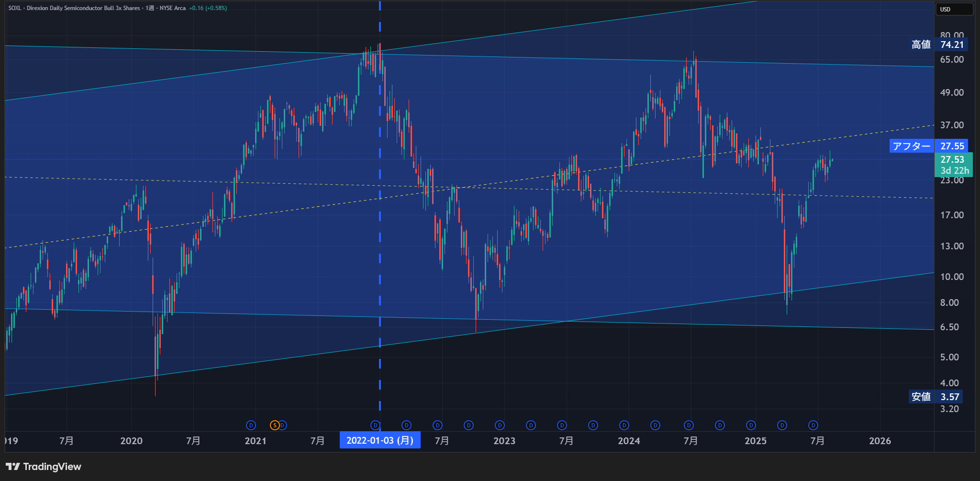Click the 2020 year label on time axis

(x=131, y=441)
